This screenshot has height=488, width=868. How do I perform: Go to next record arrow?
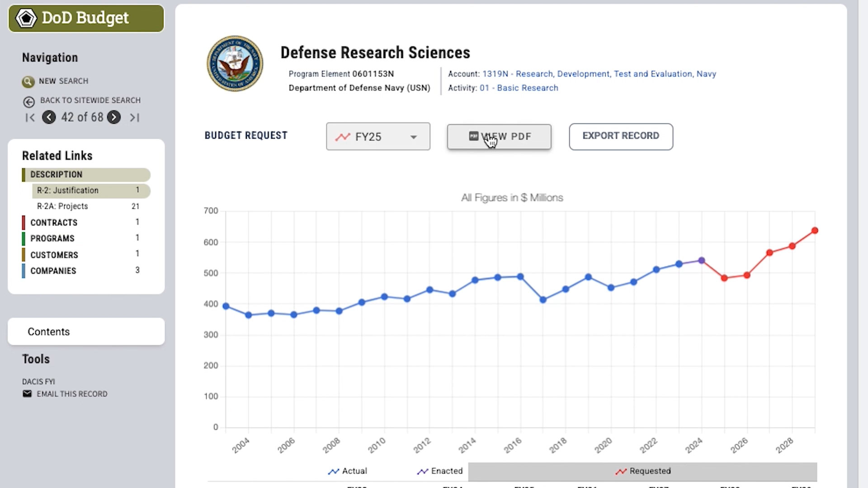coord(114,117)
